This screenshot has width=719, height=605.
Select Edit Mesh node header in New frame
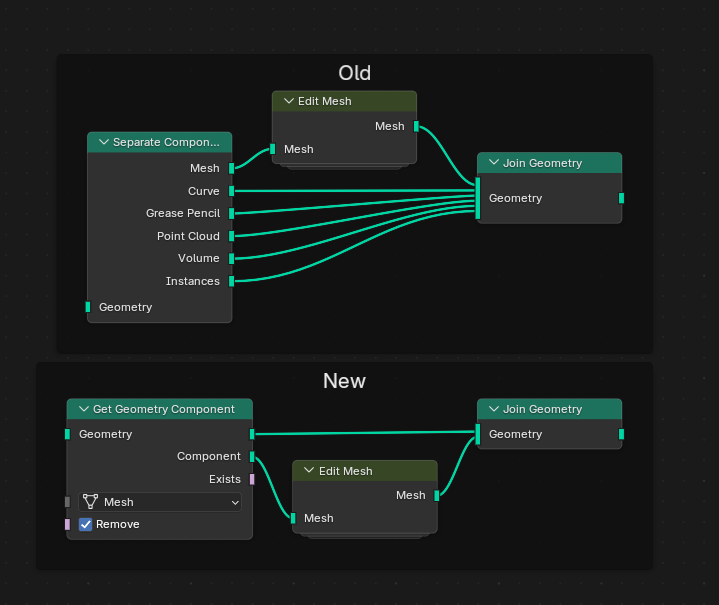[x=365, y=471]
